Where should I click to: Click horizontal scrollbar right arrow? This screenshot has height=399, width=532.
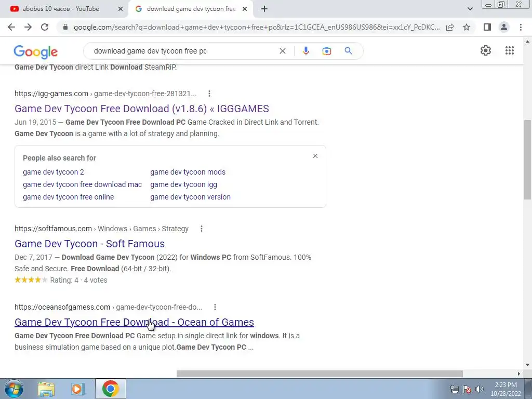(x=519, y=374)
